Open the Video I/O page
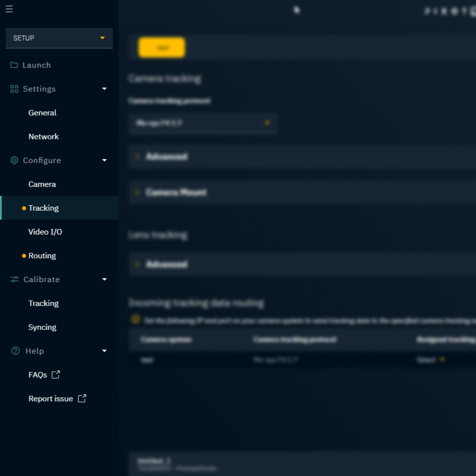 [45, 232]
